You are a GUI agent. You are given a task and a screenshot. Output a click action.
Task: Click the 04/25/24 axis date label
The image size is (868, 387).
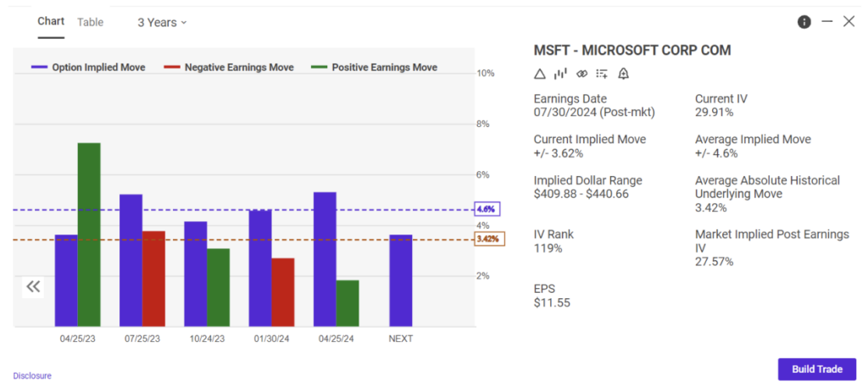coord(337,339)
